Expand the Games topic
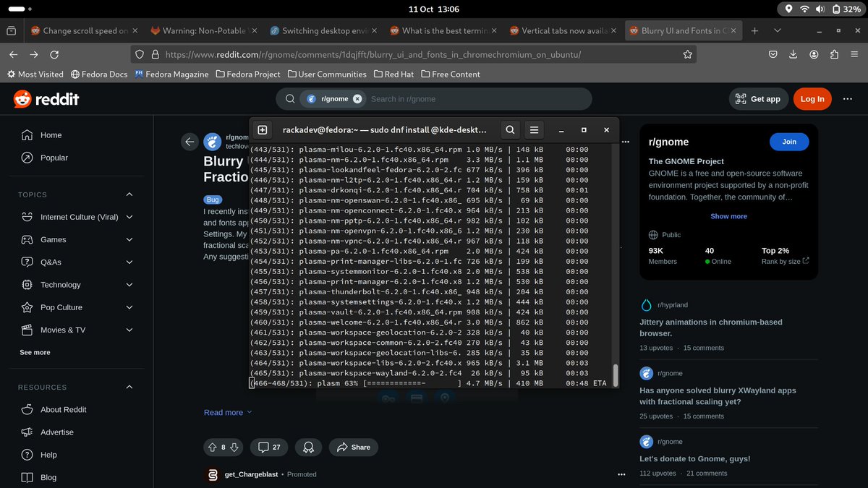 pos(129,239)
